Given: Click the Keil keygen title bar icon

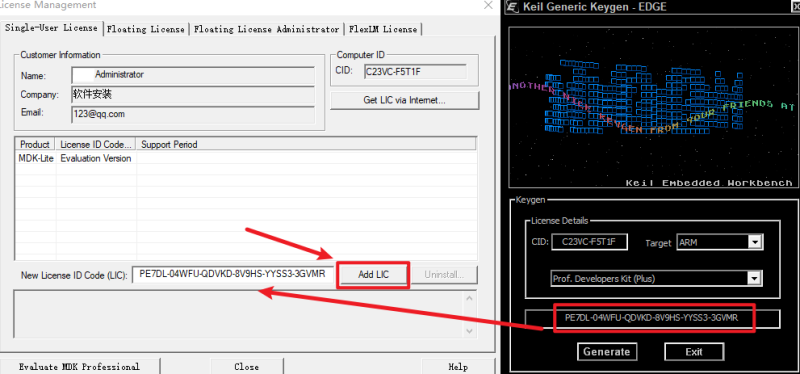Looking at the screenshot, I should point(513,7).
